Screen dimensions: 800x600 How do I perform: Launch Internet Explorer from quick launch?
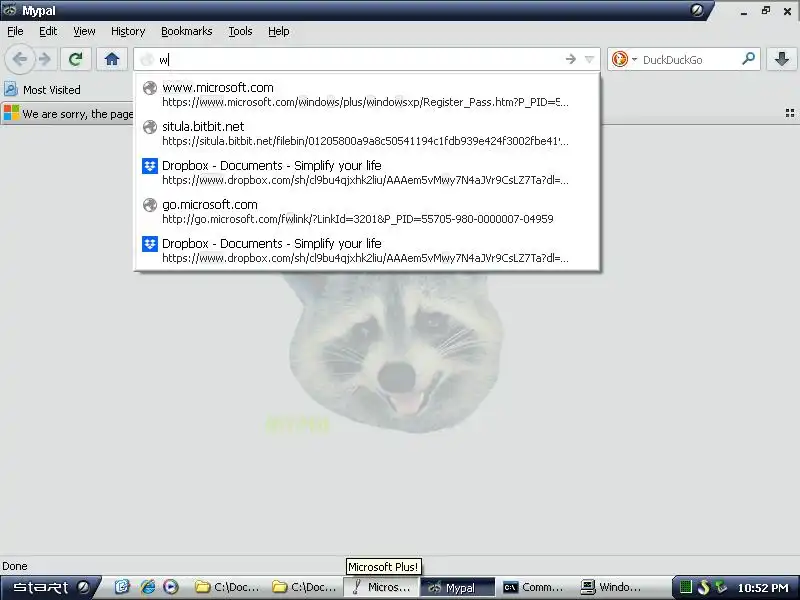[147, 587]
